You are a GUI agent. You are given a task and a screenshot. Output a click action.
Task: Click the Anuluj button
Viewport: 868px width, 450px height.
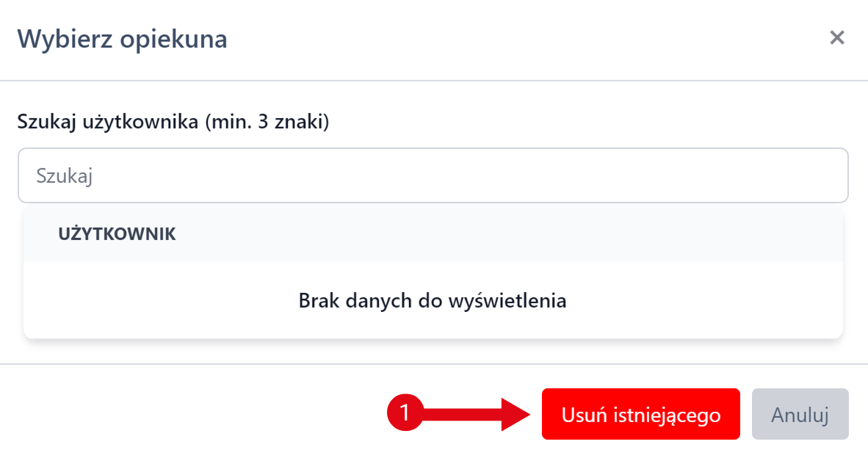coord(800,415)
